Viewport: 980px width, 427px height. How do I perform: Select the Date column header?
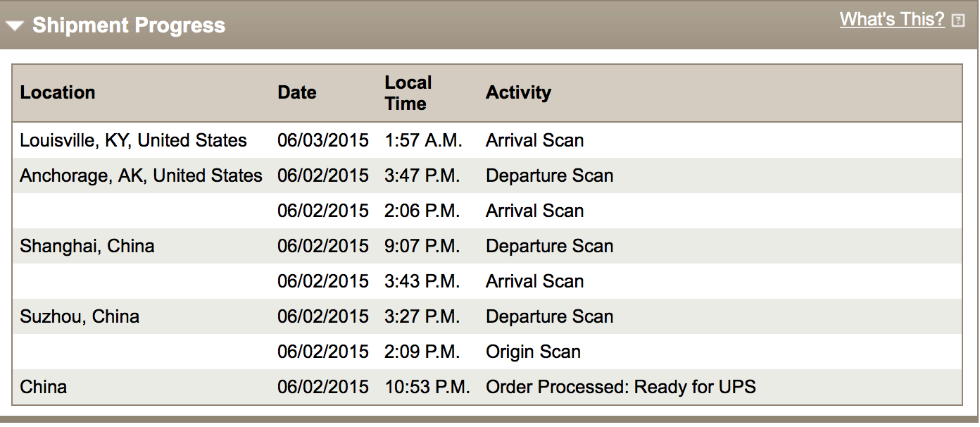click(297, 93)
